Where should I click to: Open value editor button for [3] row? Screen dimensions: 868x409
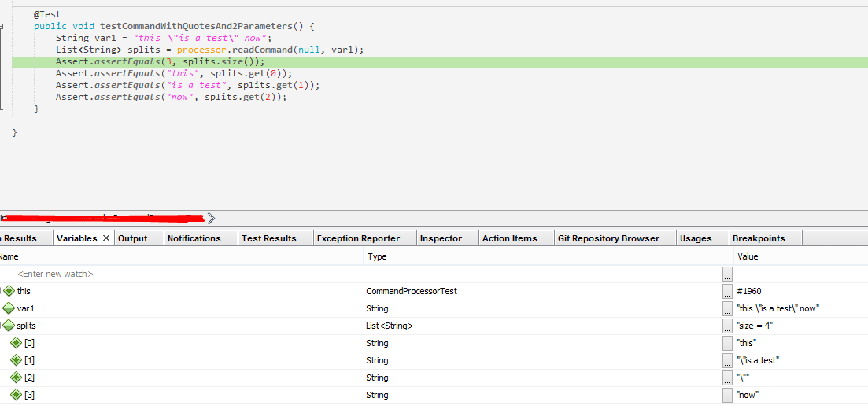click(x=727, y=395)
